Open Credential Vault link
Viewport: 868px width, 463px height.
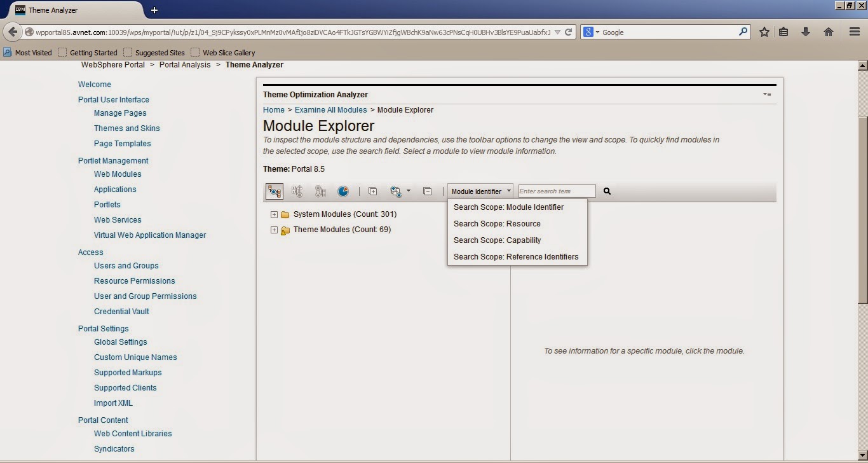click(x=121, y=312)
